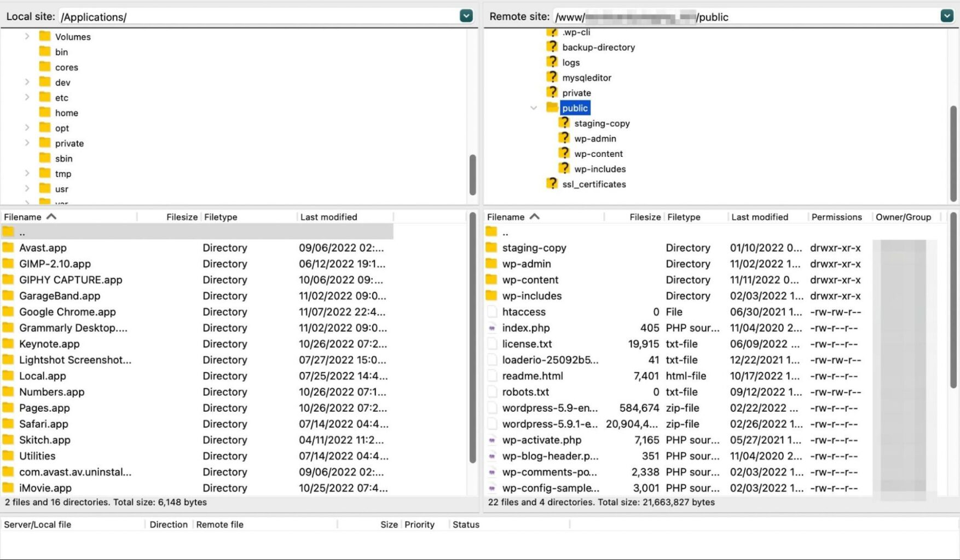The image size is (960, 560).
Task: Click the htaccess file icon
Action: click(491, 312)
